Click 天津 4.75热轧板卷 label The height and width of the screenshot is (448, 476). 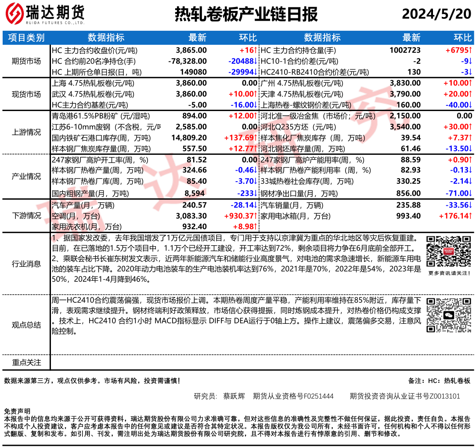click(x=302, y=94)
